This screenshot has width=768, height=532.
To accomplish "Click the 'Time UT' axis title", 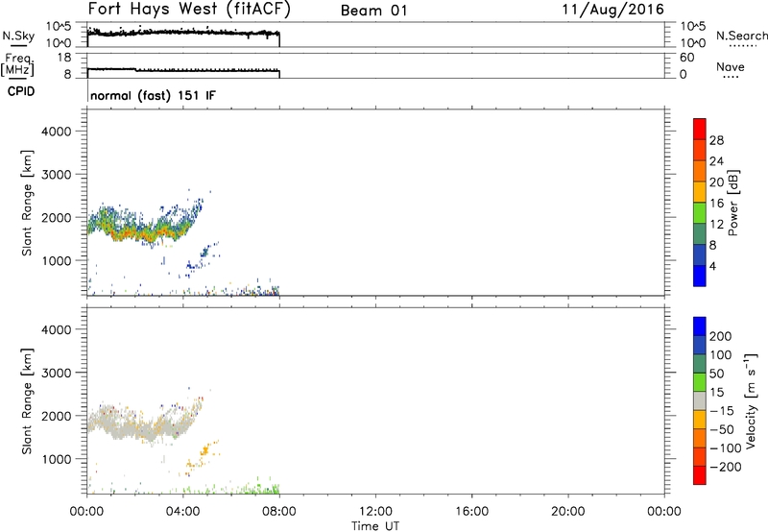I will pos(375,526).
